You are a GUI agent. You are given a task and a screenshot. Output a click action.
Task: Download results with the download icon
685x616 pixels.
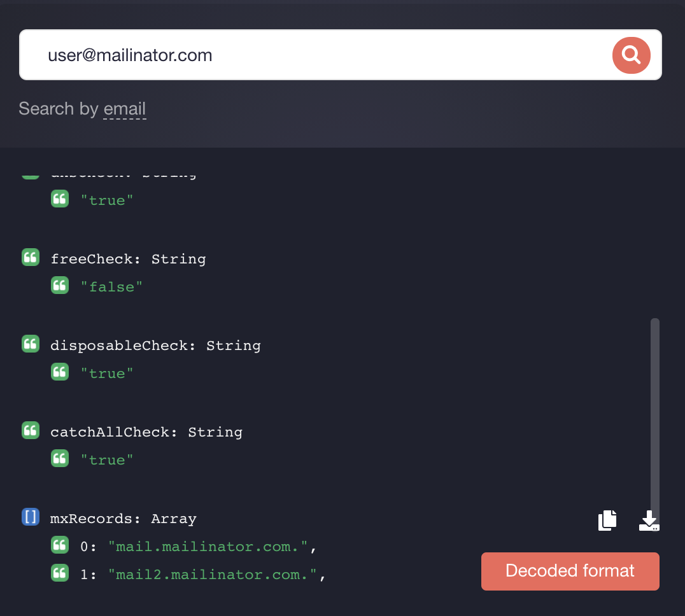649,521
